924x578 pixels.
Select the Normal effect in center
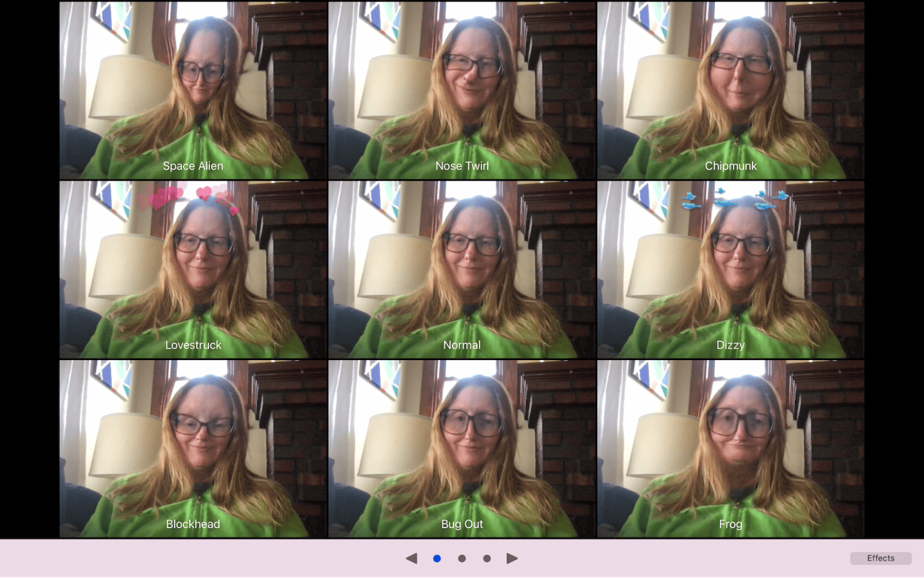tap(462, 270)
